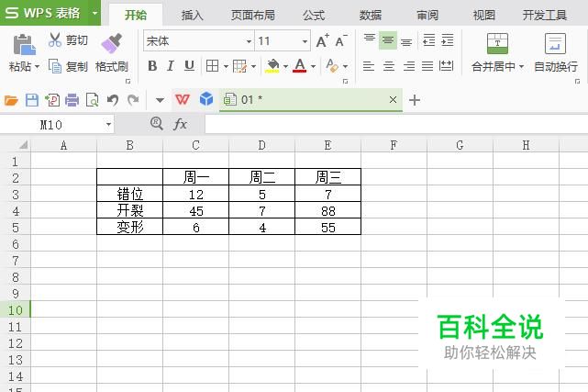This screenshot has width=588, height=392.
Task: Open borders dropdown arrow
Action: click(226, 67)
